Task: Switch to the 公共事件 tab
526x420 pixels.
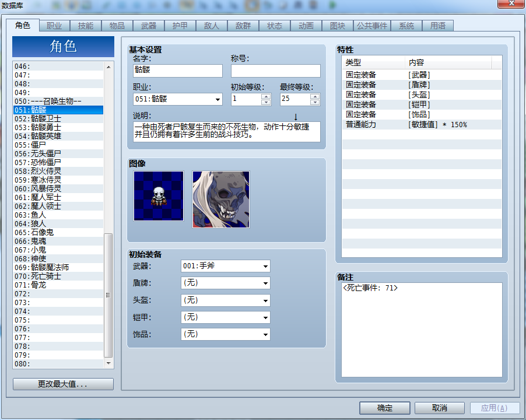Action: [x=372, y=26]
